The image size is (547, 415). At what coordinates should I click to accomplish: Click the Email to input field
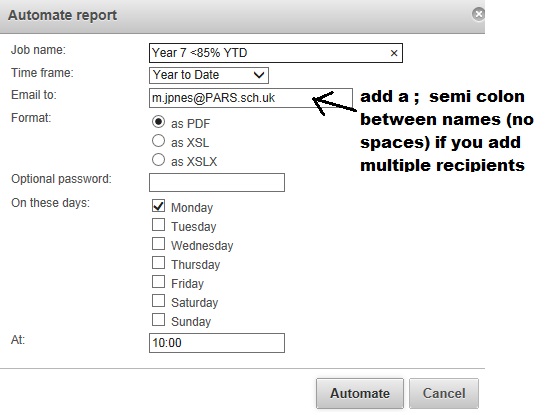pyautogui.click(x=250, y=98)
